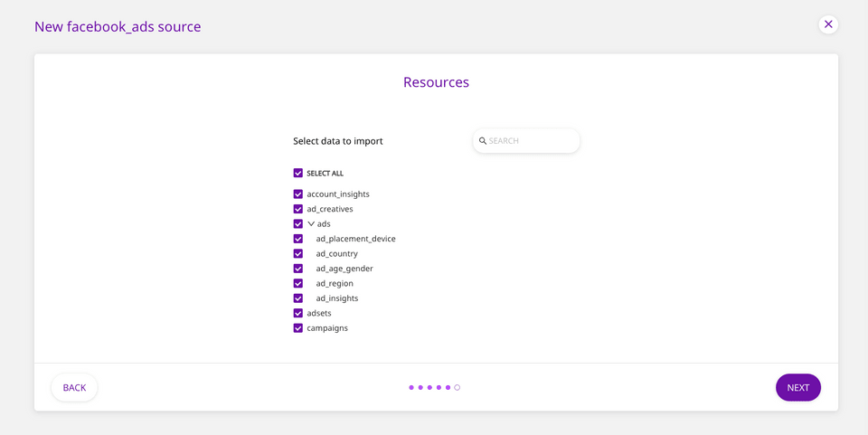
Task: Select the last hollow step dot
Action: pos(458,388)
